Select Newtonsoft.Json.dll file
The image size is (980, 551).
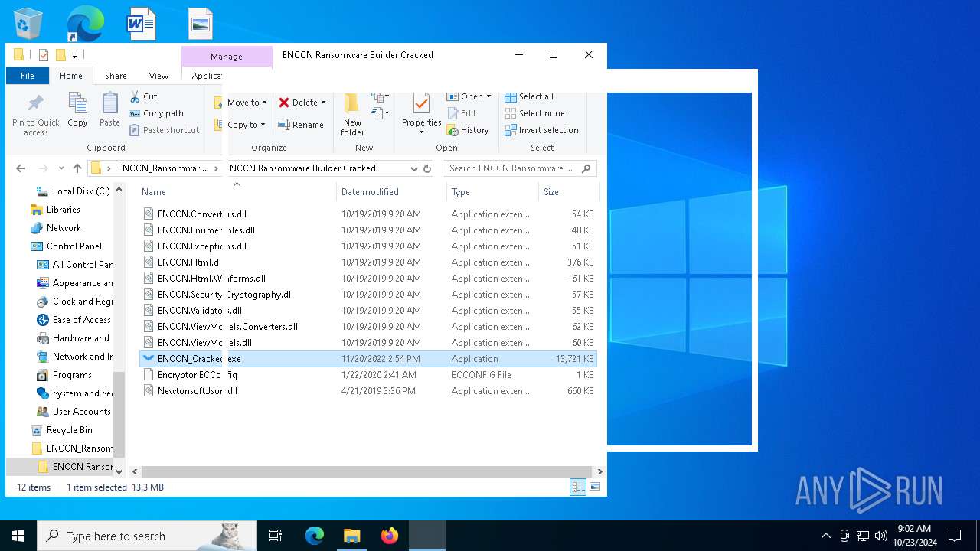click(x=368, y=391)
